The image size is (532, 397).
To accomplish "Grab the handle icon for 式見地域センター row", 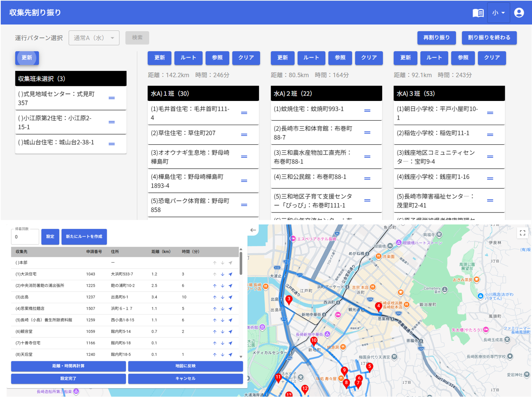I will pyautogui.click(x=112, y=98).
